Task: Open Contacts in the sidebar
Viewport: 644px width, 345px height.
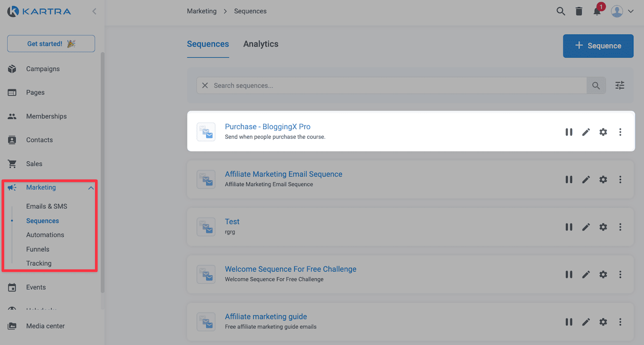Action: pyautogui.click(x=39, y=140)
